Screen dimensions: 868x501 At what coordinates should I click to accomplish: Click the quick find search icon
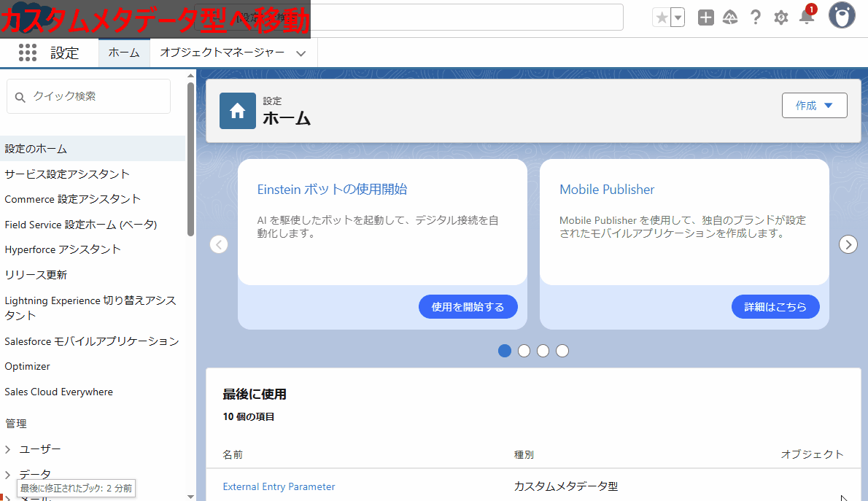(20, 97)
